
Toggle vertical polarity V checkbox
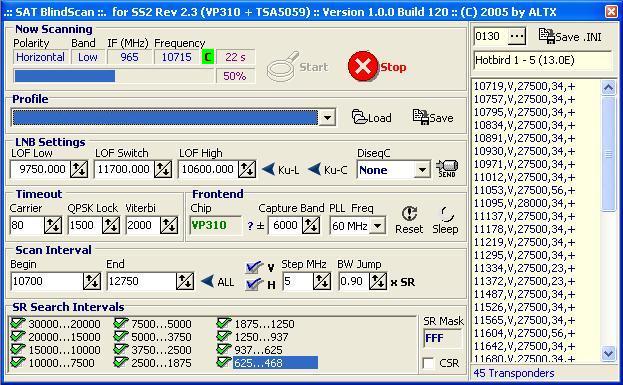[253, 267]
